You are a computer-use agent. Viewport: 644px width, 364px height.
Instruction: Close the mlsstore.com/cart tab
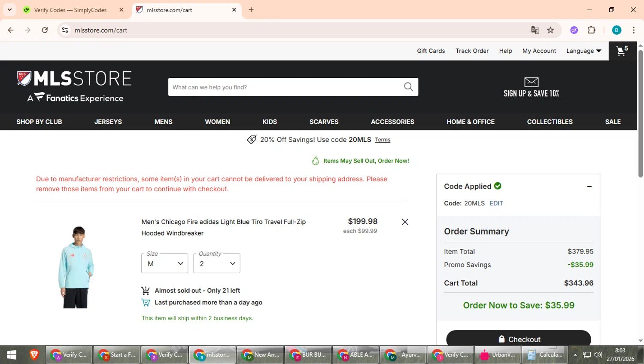point(234,10)
